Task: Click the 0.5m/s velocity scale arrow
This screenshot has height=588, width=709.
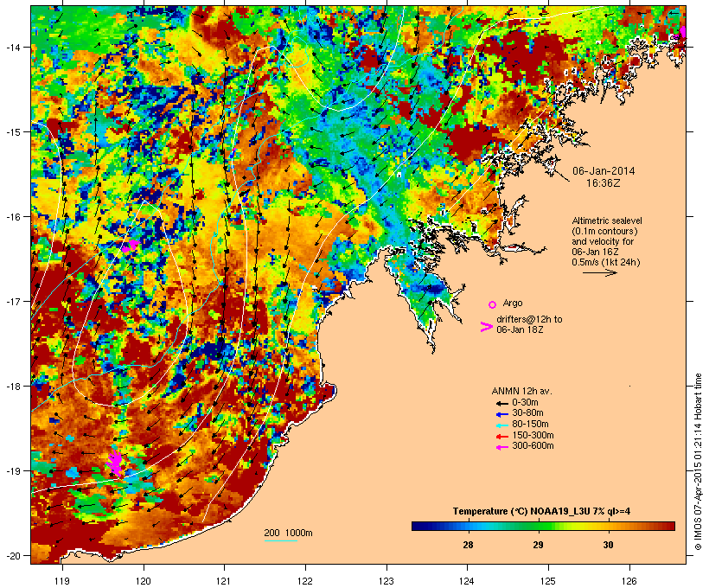Action: [599, 272]
